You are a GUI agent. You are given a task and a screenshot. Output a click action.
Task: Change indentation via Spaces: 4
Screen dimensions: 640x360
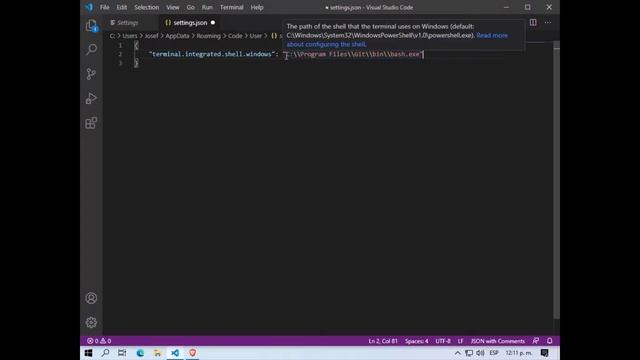point(417,341)
